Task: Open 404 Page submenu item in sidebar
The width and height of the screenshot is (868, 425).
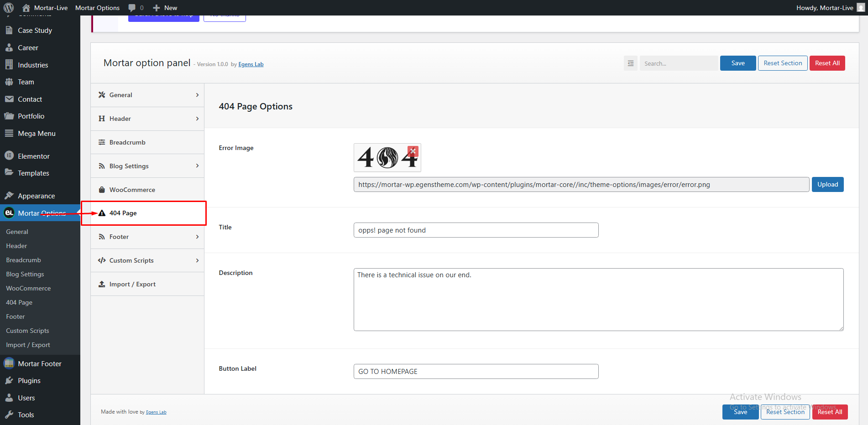Action: pos(19,302)
